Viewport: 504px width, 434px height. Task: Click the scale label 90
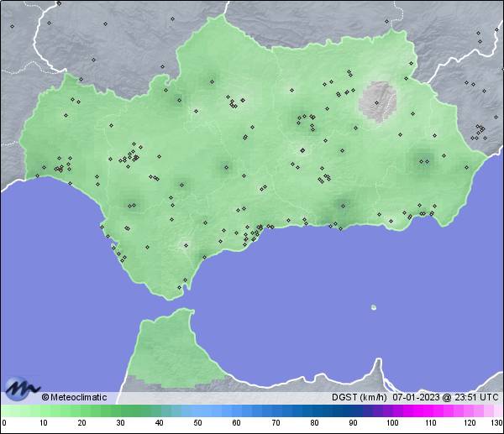coord(354,423)
